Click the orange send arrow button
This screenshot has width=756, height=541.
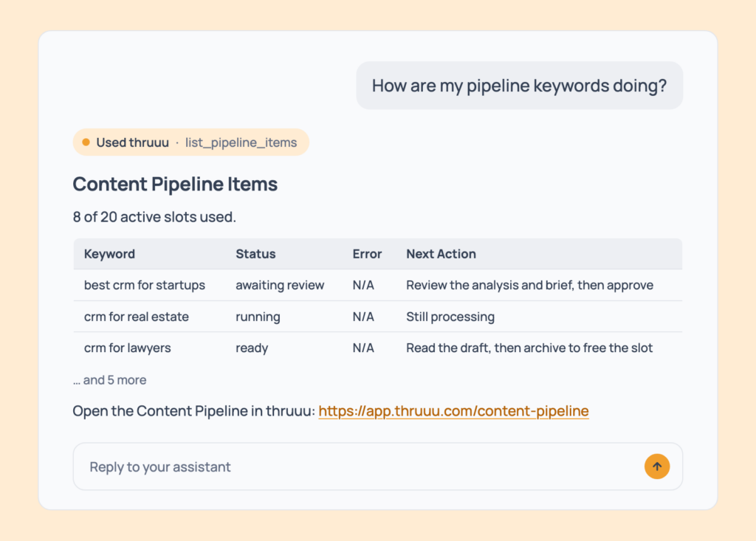point(656,466)
